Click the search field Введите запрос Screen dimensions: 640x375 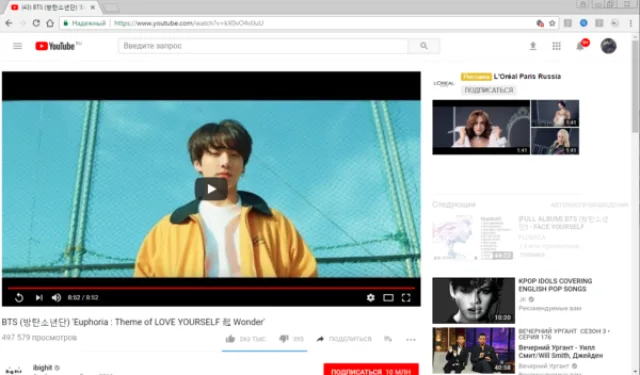coord(263,46)
